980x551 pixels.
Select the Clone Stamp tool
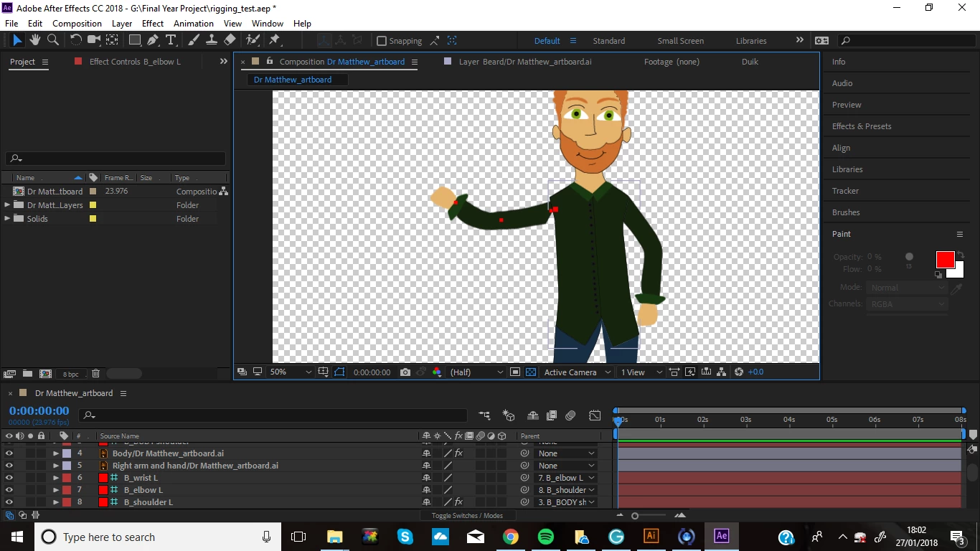click(x=212, y=40)
